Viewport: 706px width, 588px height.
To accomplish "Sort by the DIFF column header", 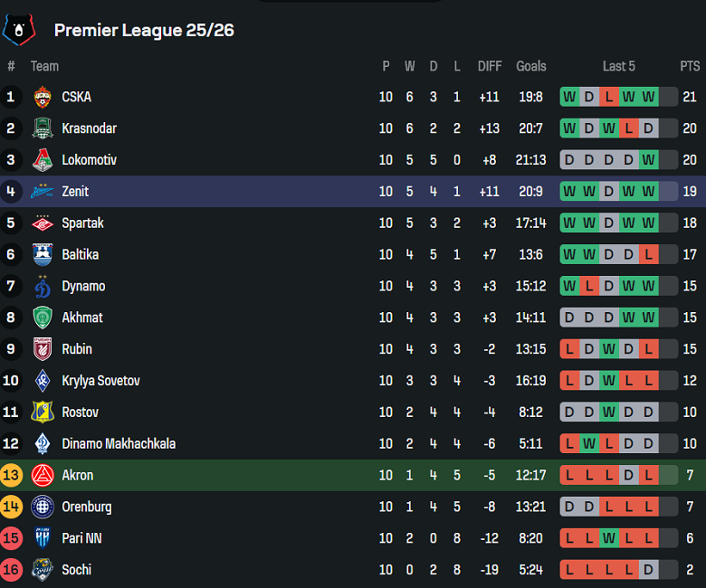I will tap(489, 66).
